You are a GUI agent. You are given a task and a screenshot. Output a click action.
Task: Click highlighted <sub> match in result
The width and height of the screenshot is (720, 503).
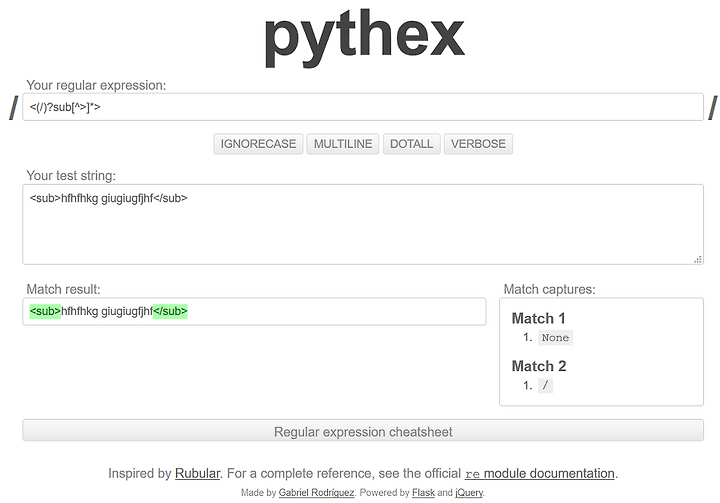pos(45,311)
